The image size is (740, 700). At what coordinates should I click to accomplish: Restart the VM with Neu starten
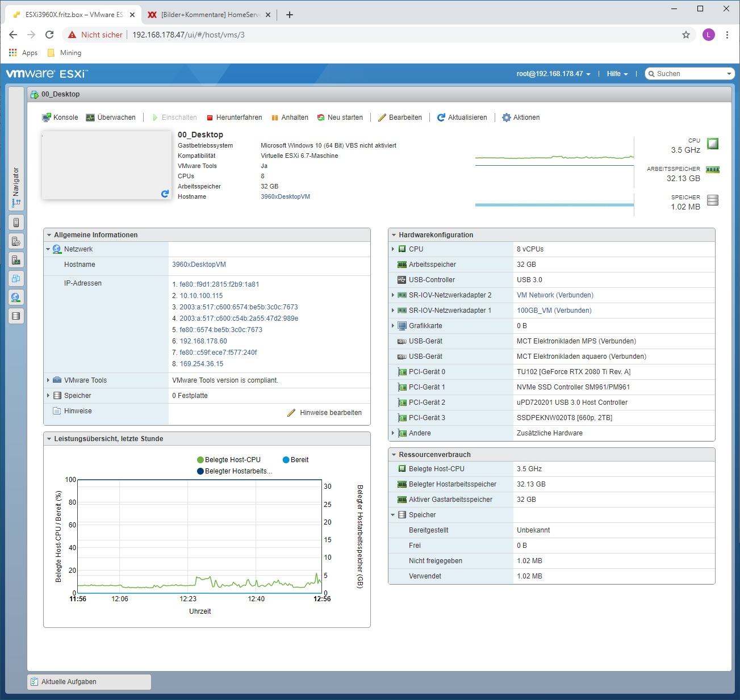(x=340, y=118)
